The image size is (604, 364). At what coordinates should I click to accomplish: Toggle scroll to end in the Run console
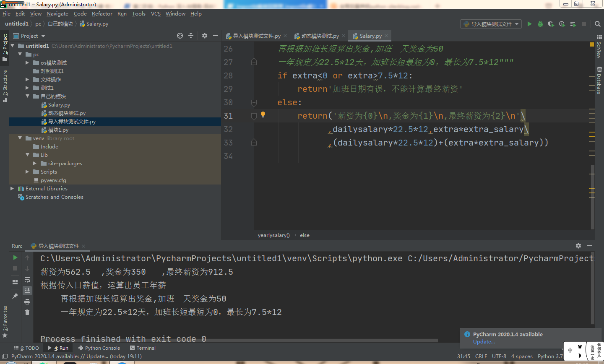27,291
